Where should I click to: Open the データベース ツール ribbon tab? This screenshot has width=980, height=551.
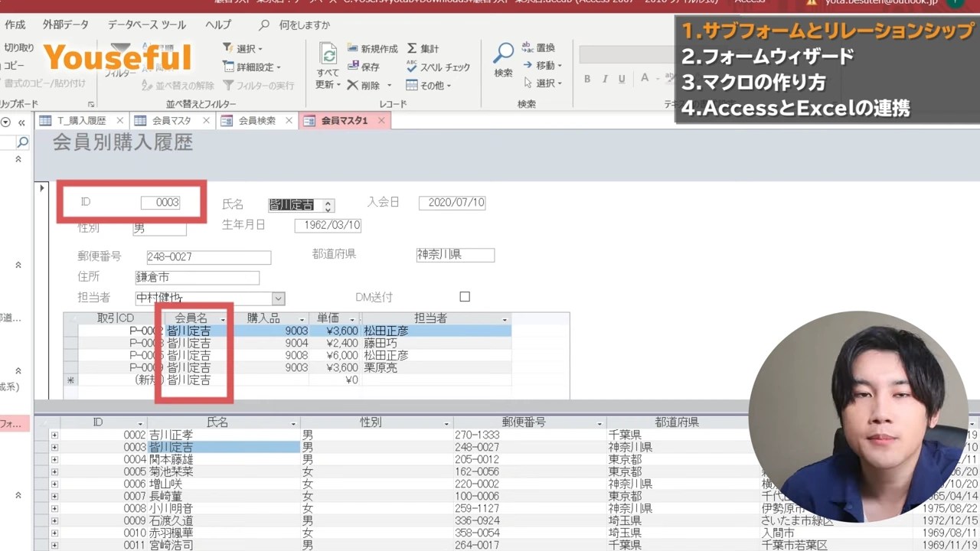pyautogui.click(x=146, y=25)
